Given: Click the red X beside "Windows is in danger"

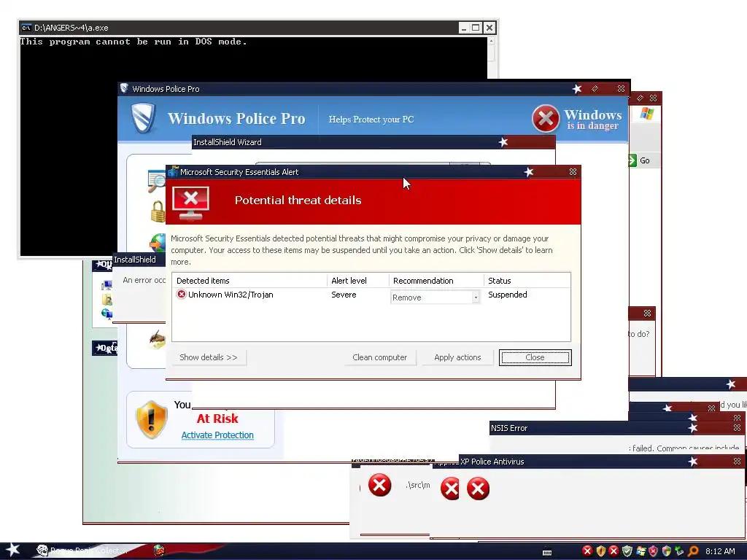Looking at the screenshot, I should click(x=546, y=118).
